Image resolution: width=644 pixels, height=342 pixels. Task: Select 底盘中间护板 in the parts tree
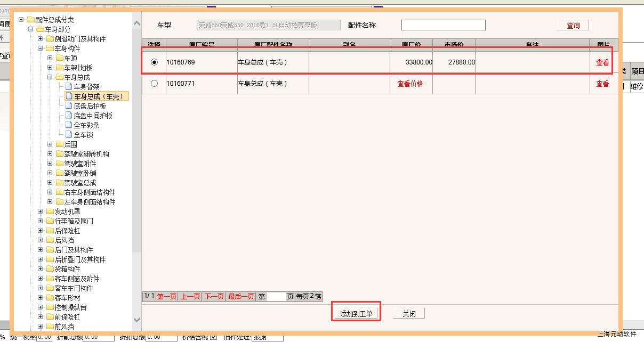(93, 116)
